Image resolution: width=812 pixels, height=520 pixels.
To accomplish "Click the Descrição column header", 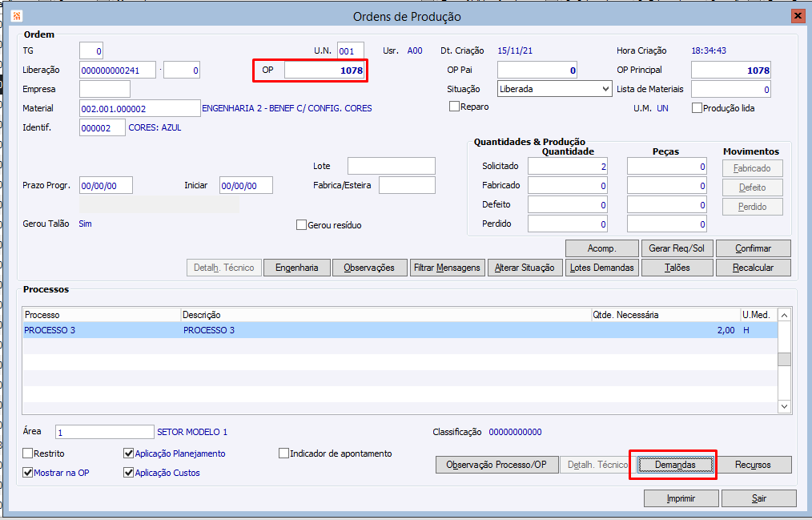I will (386, 315).
